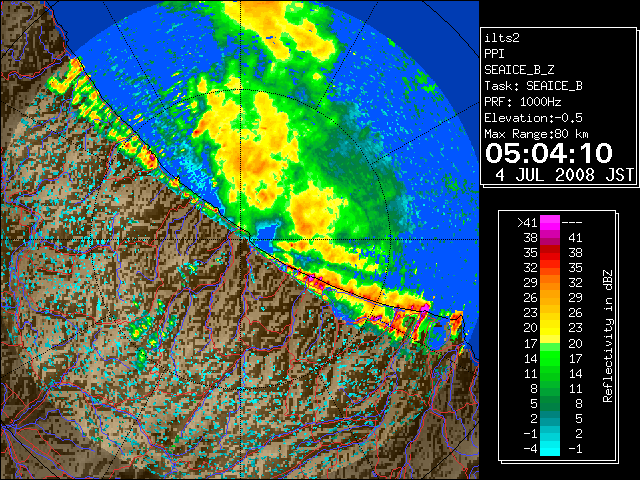The width and height of the screenshot is (640, 480).
Task: Pick the orange 29–32 dBZ legend swatch
Action: click(550, 283)
